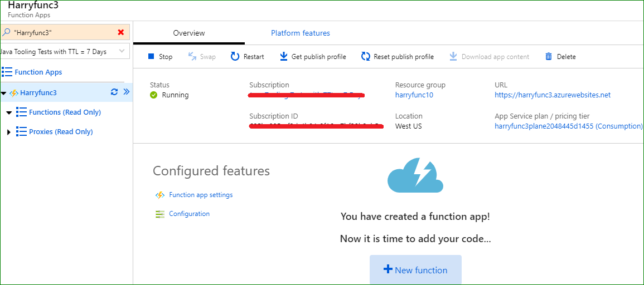This screenshot has width=644, height=285.
Task: Click the Harryfunc3 lightning bolt icon
Action: 13,93
